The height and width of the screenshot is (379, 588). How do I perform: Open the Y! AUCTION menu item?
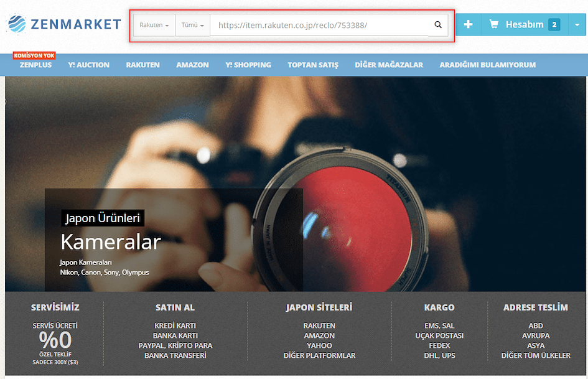point(89,65)
